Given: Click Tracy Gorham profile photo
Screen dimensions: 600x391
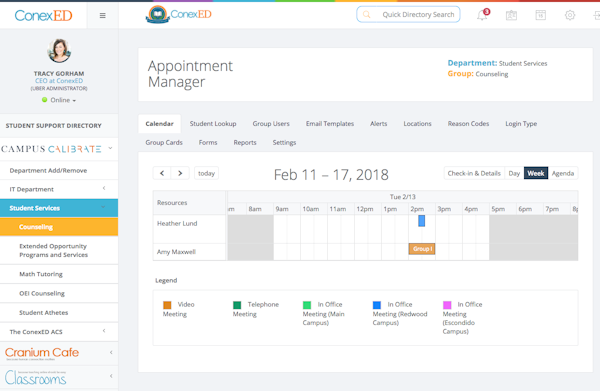Looking at the screenshot, I should 59,51.
